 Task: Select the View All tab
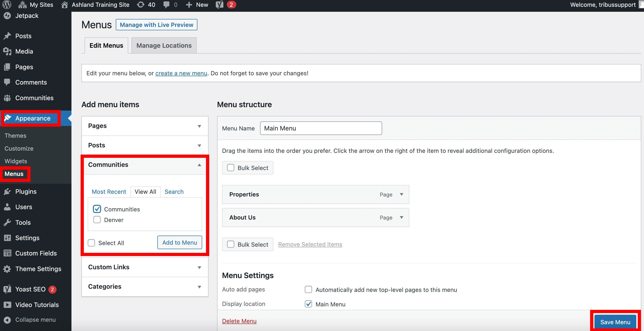pyautogui.click(x=145, y=192)
